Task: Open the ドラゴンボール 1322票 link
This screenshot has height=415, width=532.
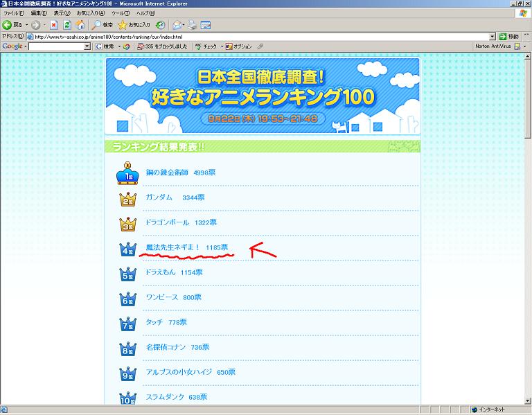Action: [181, 222]
